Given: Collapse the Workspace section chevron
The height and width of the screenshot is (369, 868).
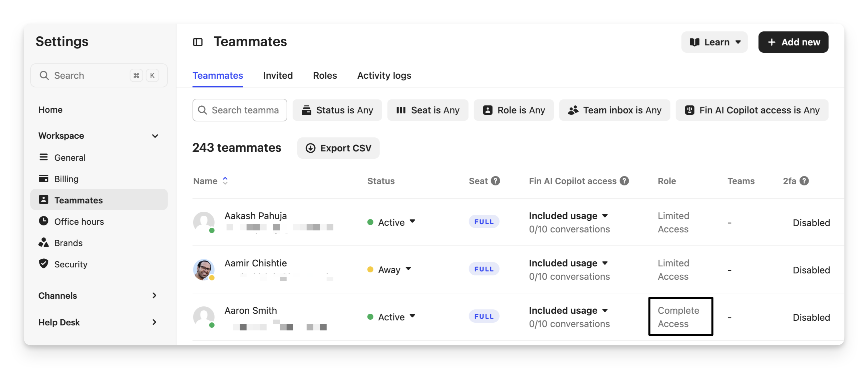Looking at the screenshot, I should [155, 136].
